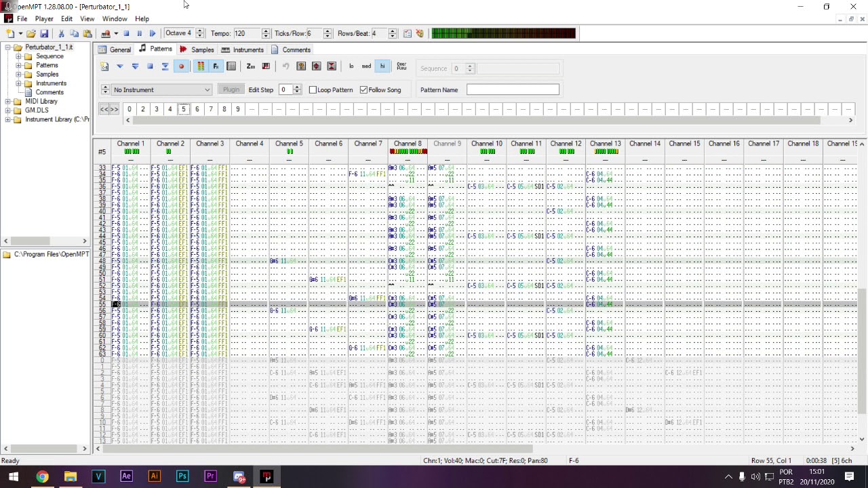
Task: Toggle the VU meters icon
Action: pos(201,66)
